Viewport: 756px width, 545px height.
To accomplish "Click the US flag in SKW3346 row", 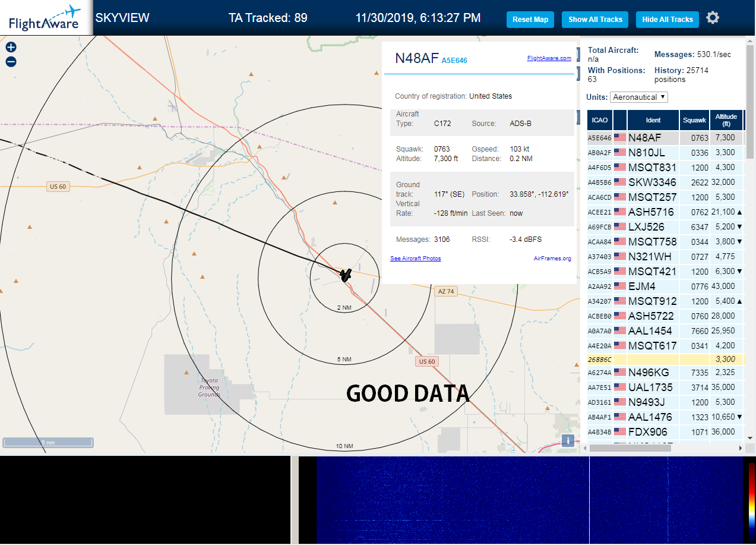I will click(x=620, y=182).
